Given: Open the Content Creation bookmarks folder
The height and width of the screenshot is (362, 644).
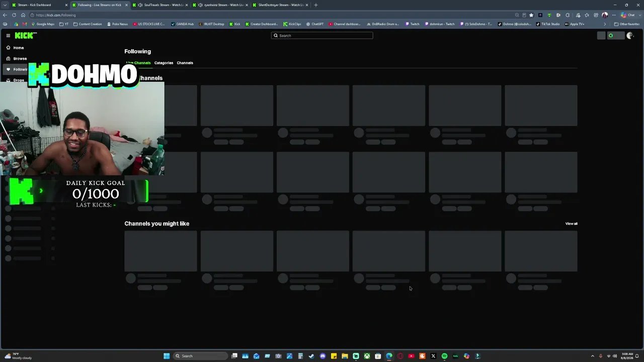Looking at the screenshot, I should tap(87, 24).
